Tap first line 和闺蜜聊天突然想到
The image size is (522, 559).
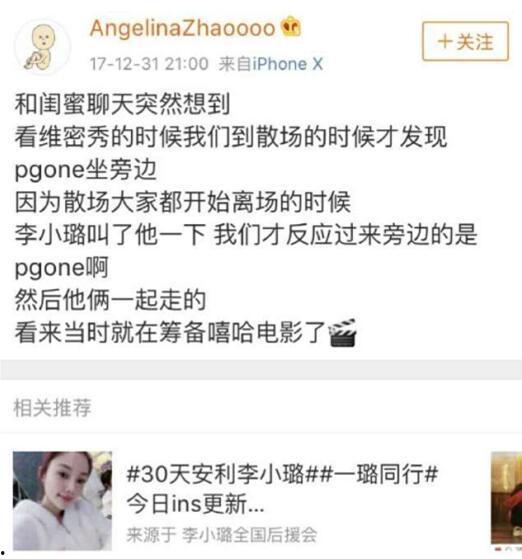click(122, 104)
